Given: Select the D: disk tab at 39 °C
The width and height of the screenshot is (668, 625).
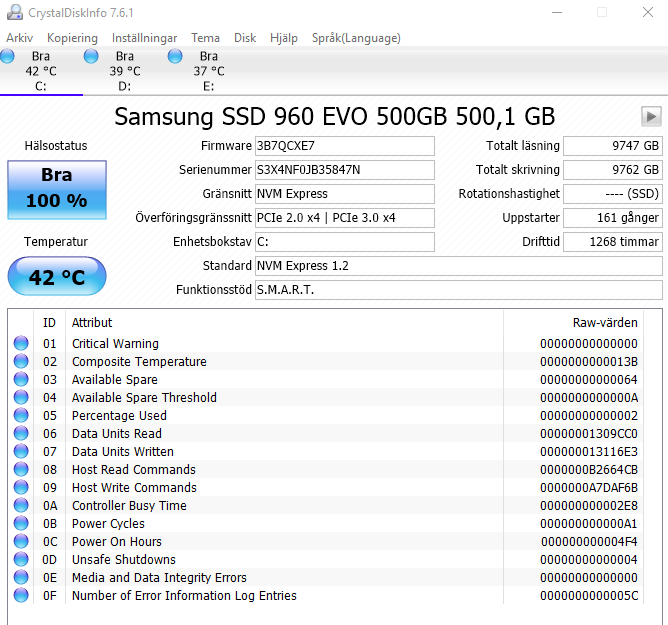Looking at the screenshot, I should pyautogui.click(x=125, y=71).
